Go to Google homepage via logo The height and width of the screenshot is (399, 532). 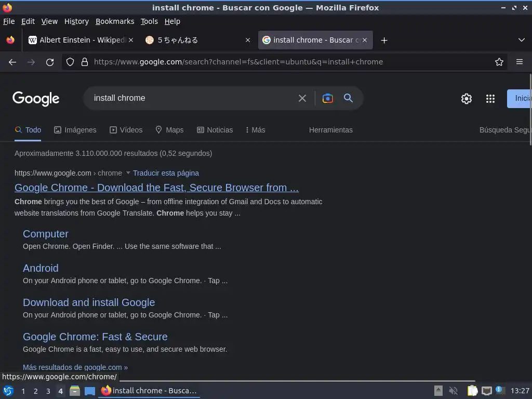click(36, 99)
